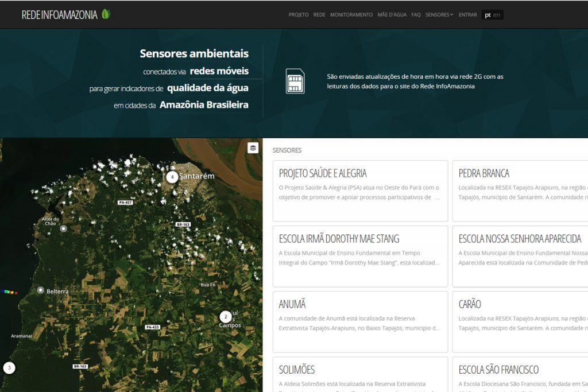Expand the SENSORES dropdown menu

click(439, 15)
